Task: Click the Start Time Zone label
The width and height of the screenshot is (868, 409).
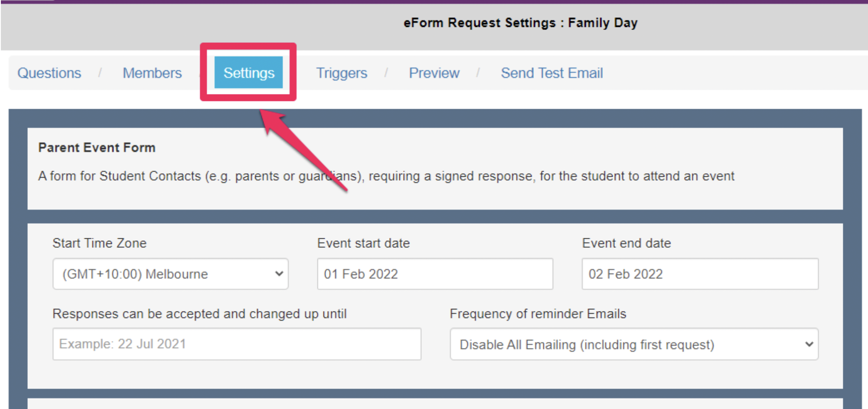Action: pos(99,243)
